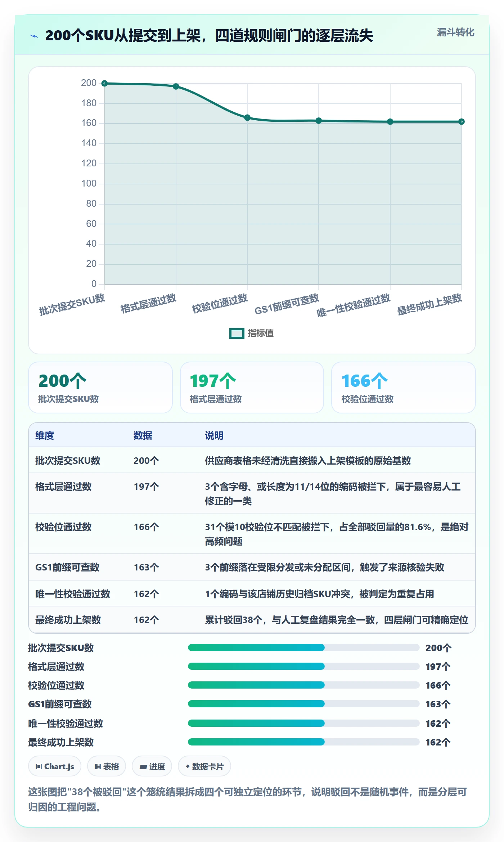The width and height of the screenshot is (504, 842).
Task: Click the table note about 31个模10校验位不匹配
Action: 337,534
